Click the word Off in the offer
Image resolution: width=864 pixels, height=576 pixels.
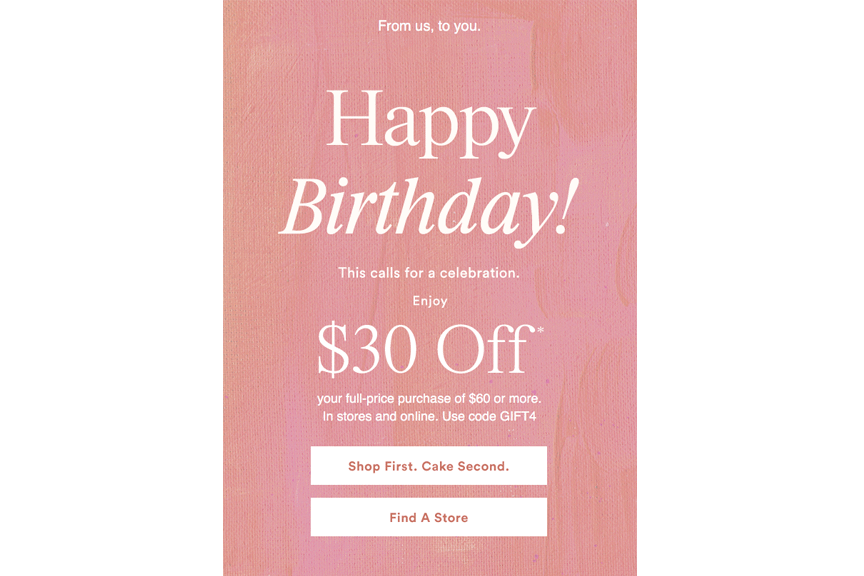(x=485, y=348)
